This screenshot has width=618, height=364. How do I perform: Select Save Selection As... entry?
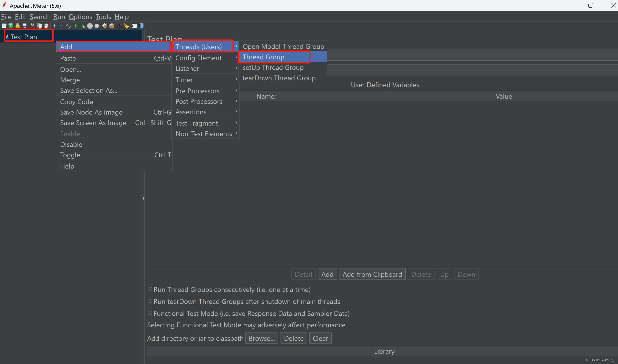tap(114, 90)
